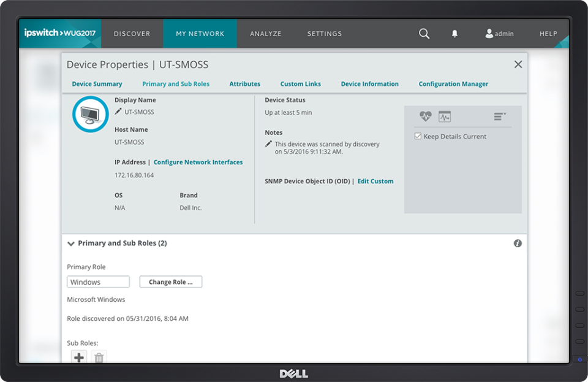This screenshot has height=382, width=588.
Task: Edit the Display Name with the pencil icon
Action: (x=119, y=112)
